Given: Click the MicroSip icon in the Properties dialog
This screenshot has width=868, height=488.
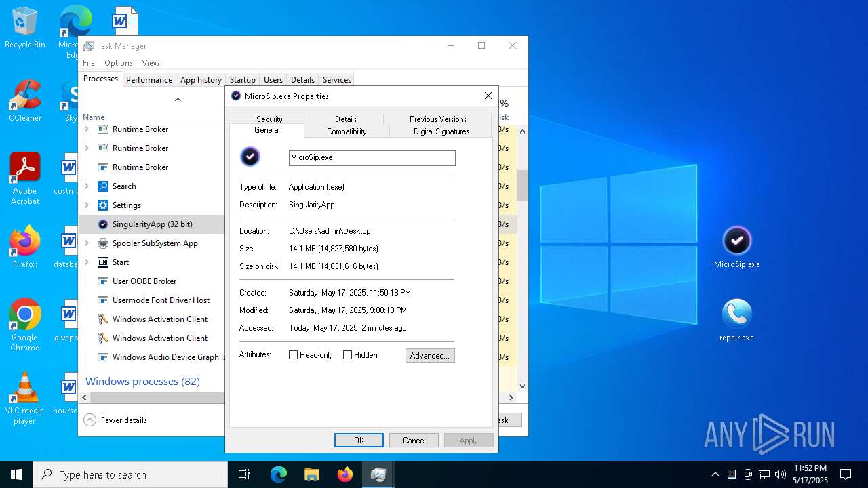Looking at the screenshot, I should [250, 157].
